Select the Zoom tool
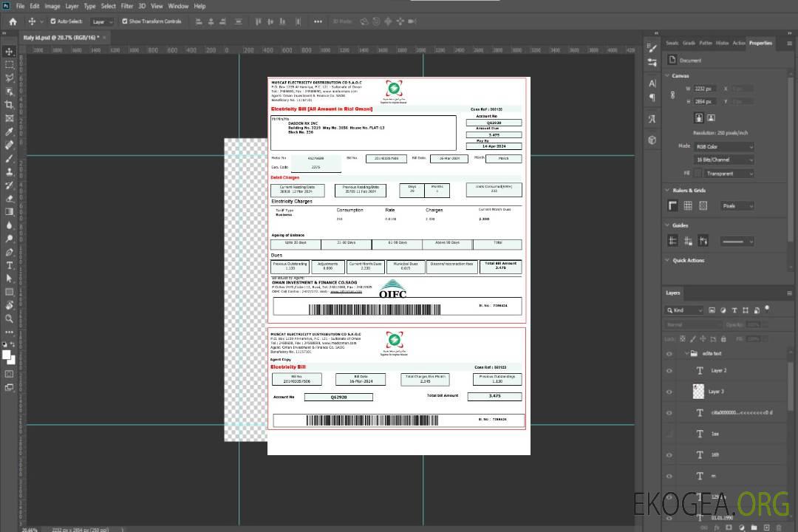Viewport: 798px width, 532px height. pyautogui.click(x=10, y=318)
